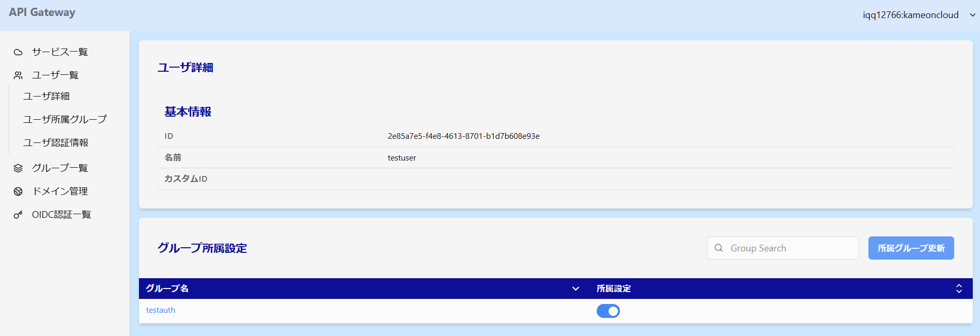Click the users icon beside ユーザ一覧
Screen dimensions: 980x336
point(18,75)
